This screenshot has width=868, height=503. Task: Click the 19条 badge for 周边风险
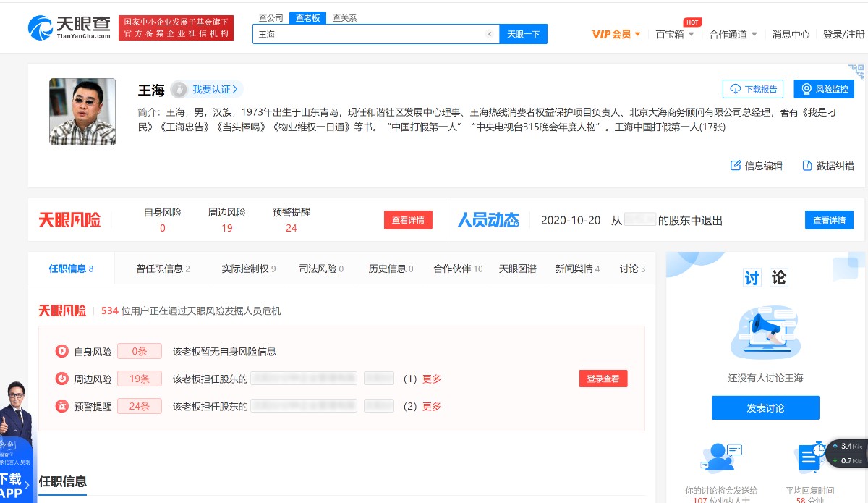pos(139,379)
